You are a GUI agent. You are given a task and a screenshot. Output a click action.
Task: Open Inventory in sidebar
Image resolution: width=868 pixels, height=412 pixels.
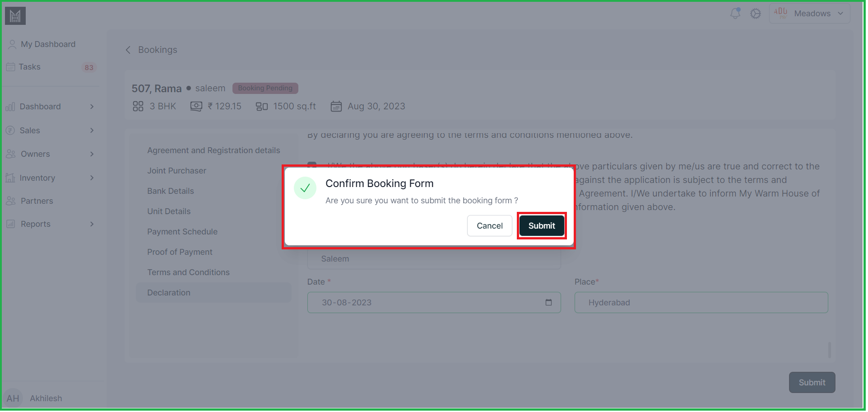pos(37,178)
